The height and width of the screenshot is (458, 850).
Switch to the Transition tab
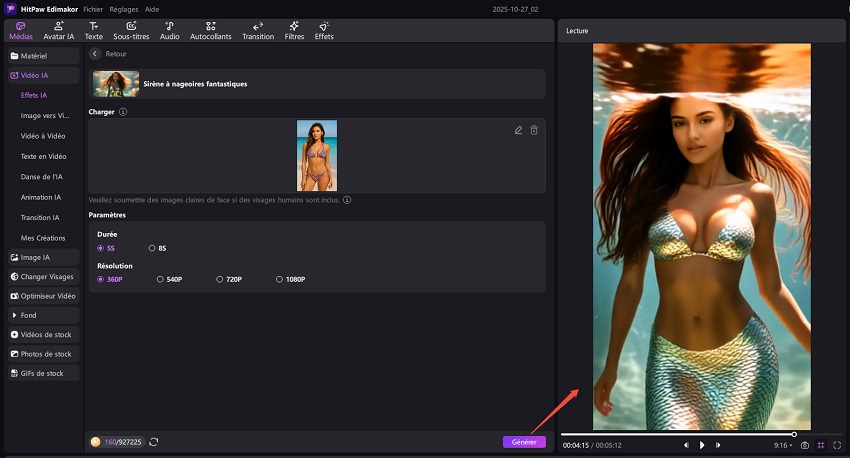(x=258, y=30)
